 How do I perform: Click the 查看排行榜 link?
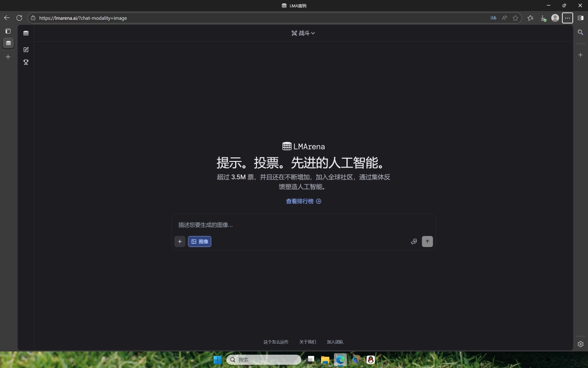point(304,201)
